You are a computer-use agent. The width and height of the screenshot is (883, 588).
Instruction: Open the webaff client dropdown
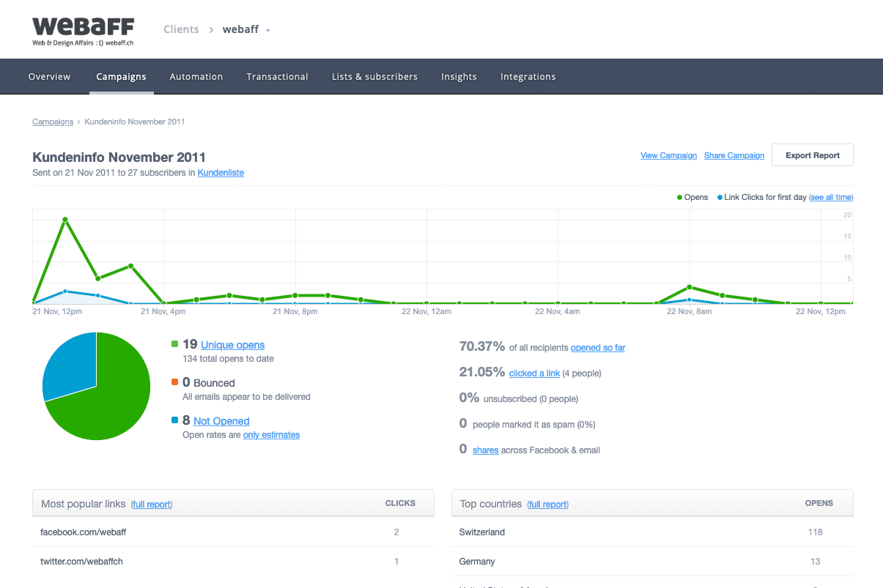247,30
